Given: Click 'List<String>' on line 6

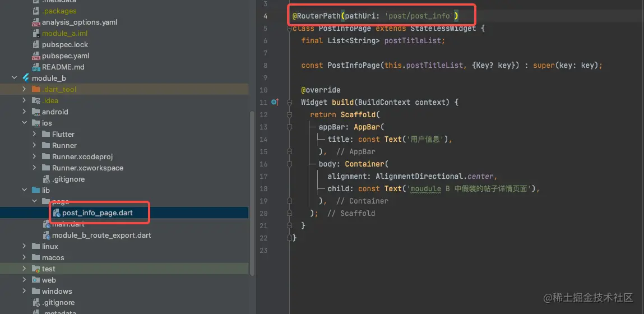Looking at the screenshot, I should click(353, 41).
